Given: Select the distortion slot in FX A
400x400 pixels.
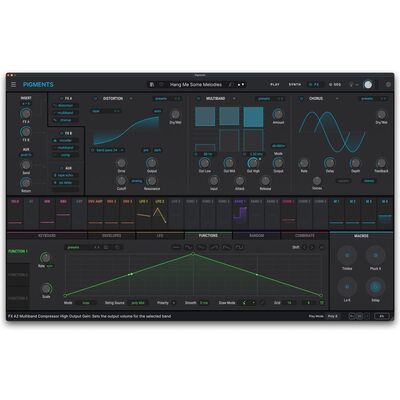Looking at the screenshot, I should pos(65,106).
